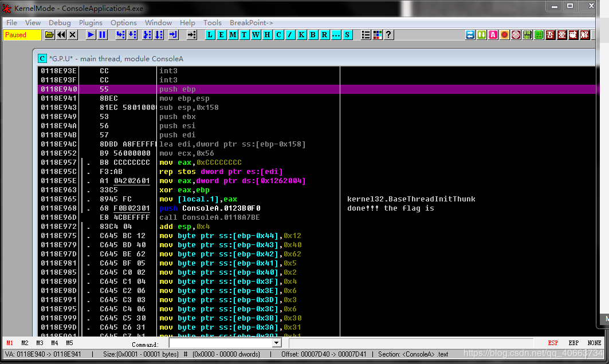Expand the Command dropdown arrow
This screenshot has height=364, width=609.
[x=277, y=343]
